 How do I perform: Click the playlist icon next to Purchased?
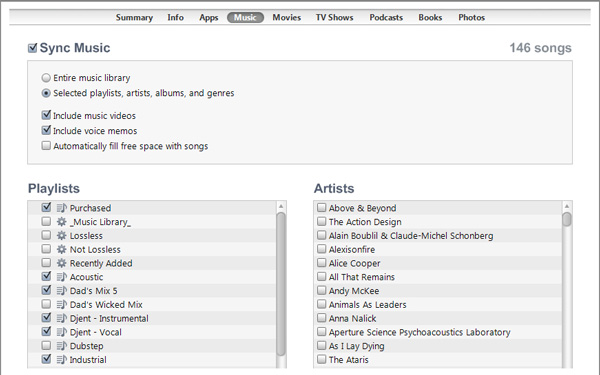click(62, 208)
